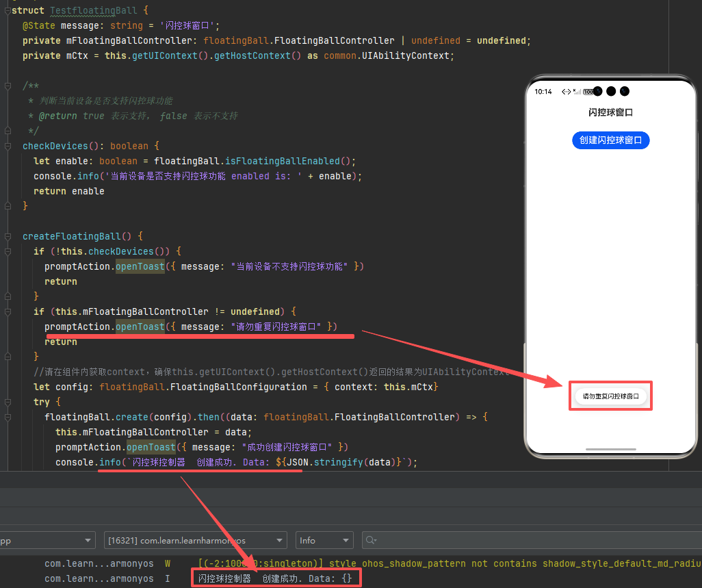Click the front camera cutout on the phone preview
Image resolution: width=702 pixels, height=588 pixels.
611,91
